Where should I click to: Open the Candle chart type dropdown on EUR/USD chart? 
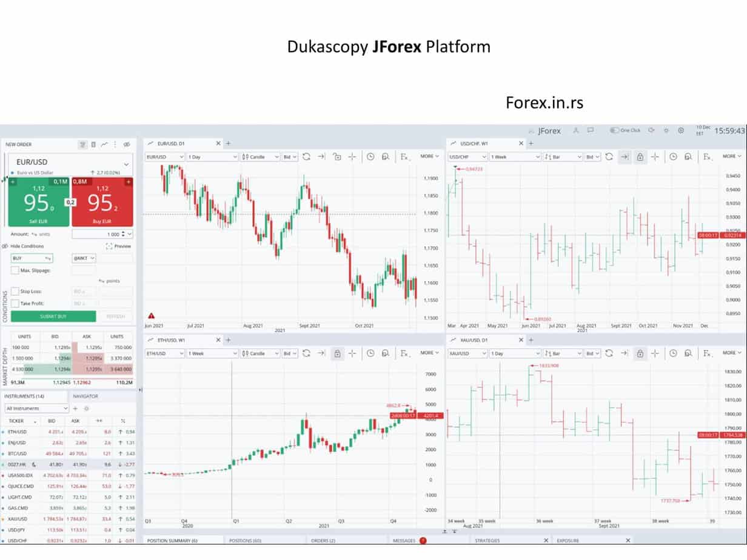point(260,156)
